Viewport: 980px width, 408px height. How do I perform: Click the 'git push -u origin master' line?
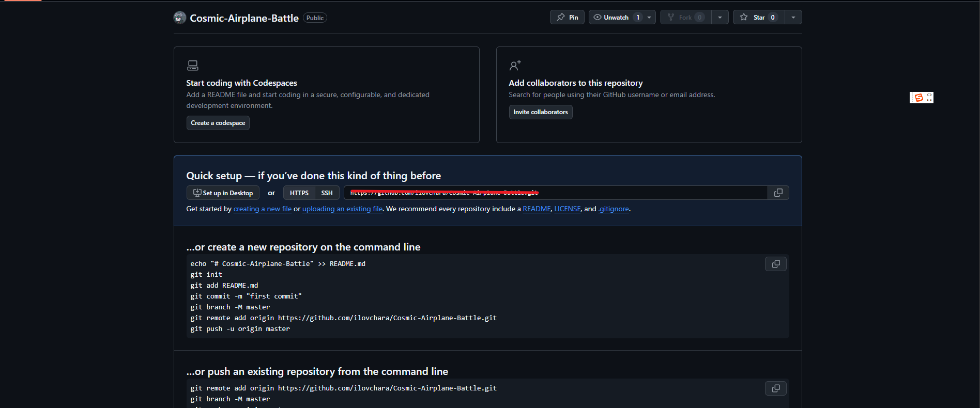tap(240, 329)
